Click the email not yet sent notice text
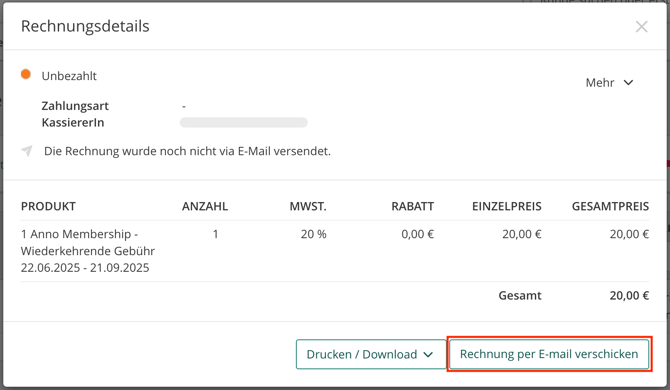 pos(187,151)
